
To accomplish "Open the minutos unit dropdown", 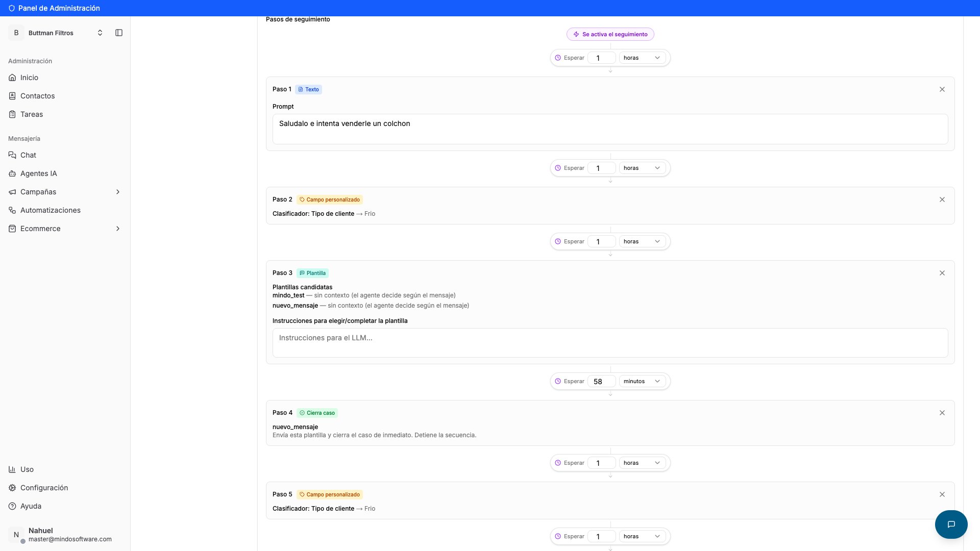I will click(642, 381).
